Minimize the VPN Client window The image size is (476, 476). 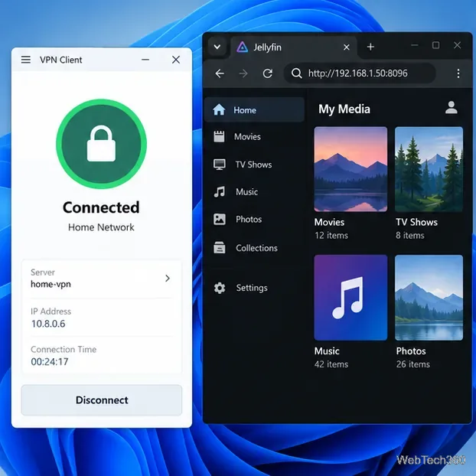[x=145, y=60]
